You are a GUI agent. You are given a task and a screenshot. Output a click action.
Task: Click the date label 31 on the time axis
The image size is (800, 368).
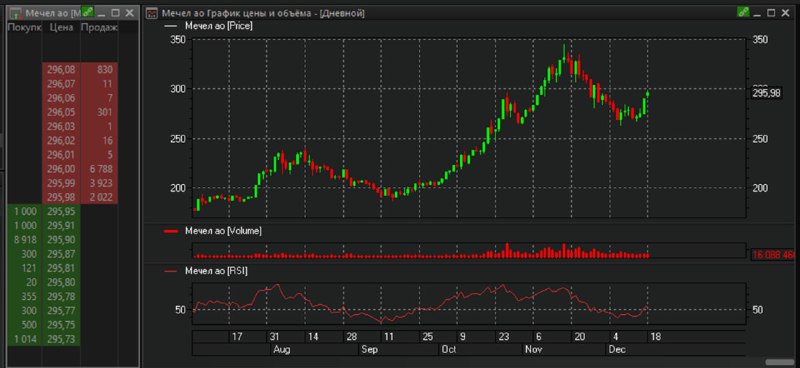[x=274, y=337]
